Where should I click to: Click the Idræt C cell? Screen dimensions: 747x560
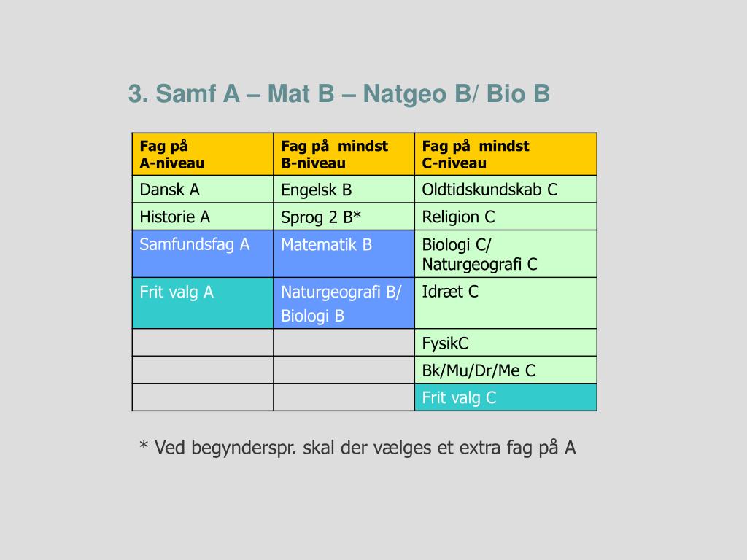506,303
